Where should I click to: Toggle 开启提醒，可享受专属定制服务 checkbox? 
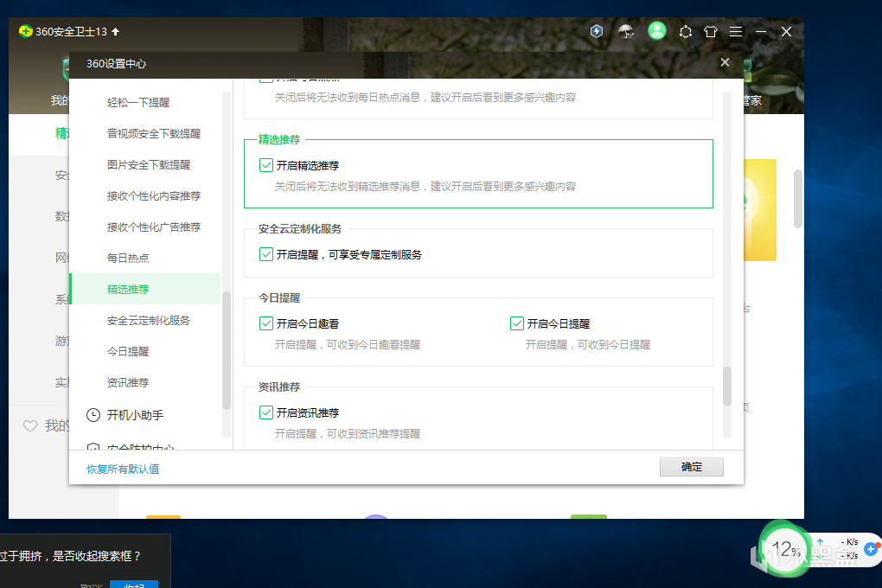point(266,254)
